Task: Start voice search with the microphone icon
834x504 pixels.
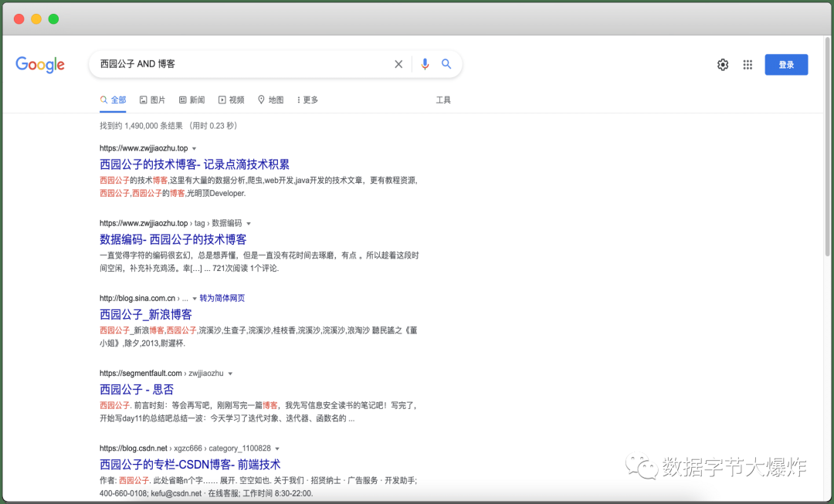Action: [425, 64]
